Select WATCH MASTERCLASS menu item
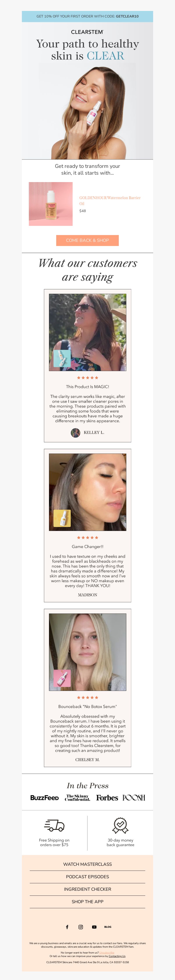The height and width of the screenshot is (980, 175). coord(87,864)
